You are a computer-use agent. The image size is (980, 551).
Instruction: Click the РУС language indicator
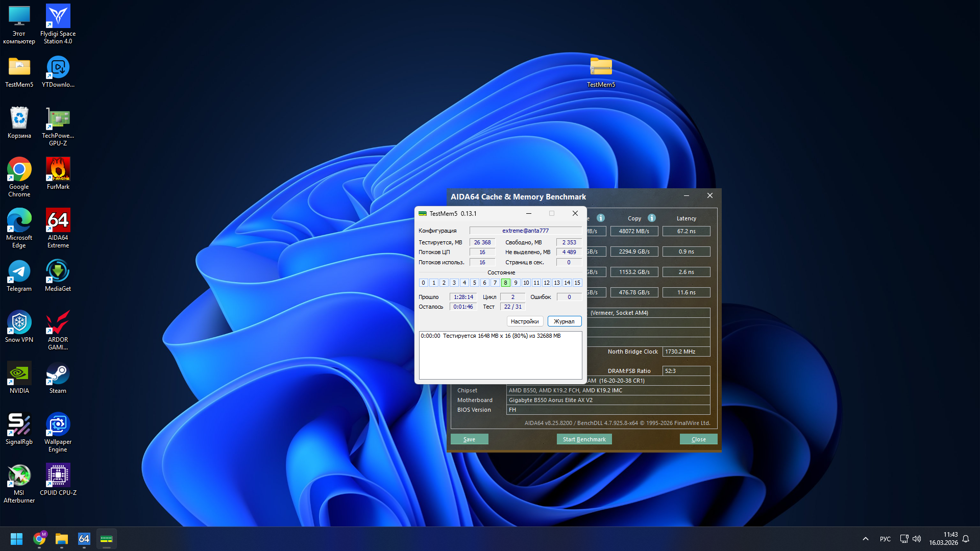(x=885, y=539)
